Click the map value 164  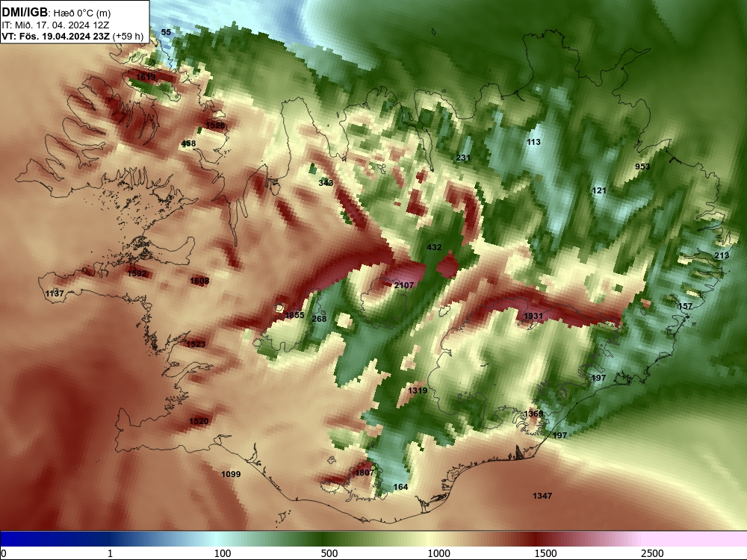(400, 487)
